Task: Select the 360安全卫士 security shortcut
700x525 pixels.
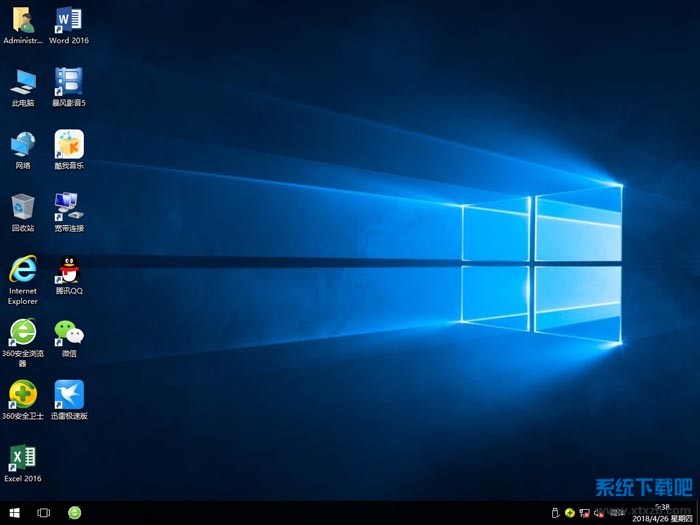Action: point(22,394)
